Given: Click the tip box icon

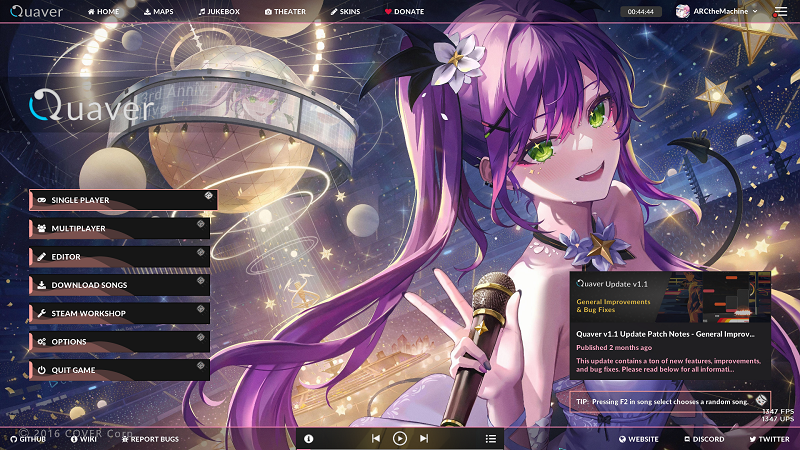Looking at the screenshot, I should (x=761, y=399).
